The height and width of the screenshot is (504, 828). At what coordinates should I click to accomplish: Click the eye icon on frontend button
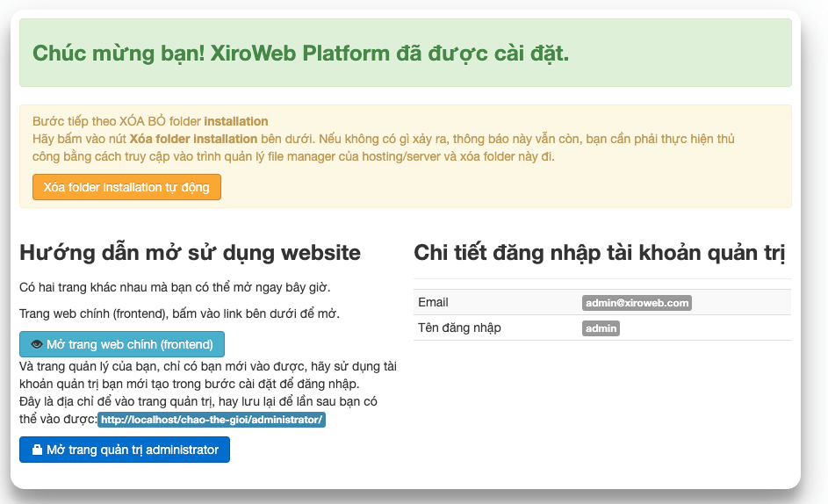[36, 344]
